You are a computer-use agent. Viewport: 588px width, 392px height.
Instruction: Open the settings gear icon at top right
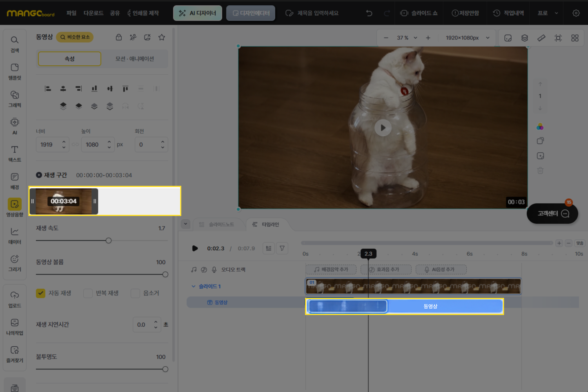point(576,13)
